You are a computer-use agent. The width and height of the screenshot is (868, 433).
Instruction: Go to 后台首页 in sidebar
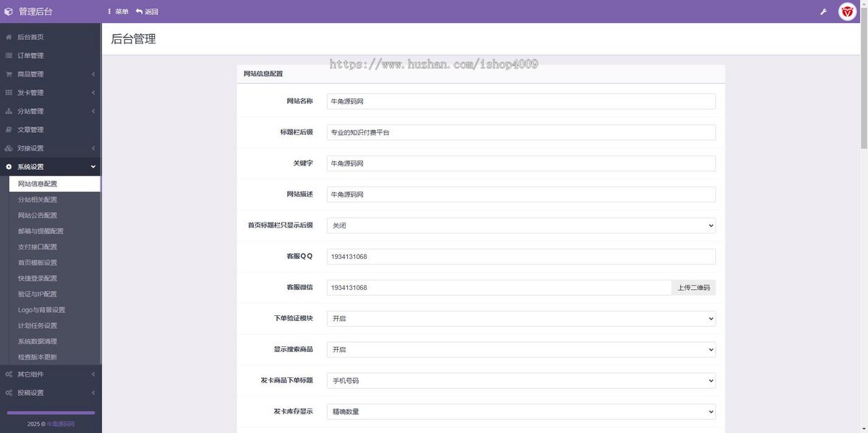(x=51, y=37)
